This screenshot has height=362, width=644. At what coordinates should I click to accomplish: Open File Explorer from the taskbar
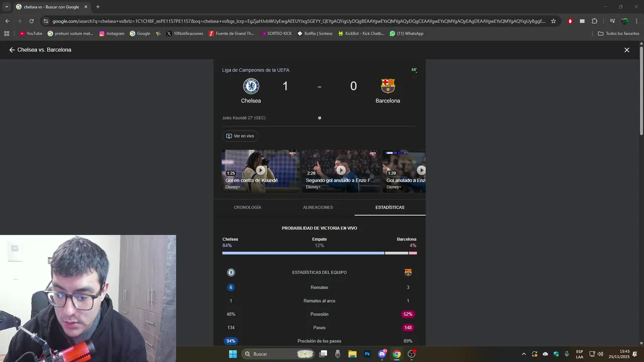(x=352, y=354)
